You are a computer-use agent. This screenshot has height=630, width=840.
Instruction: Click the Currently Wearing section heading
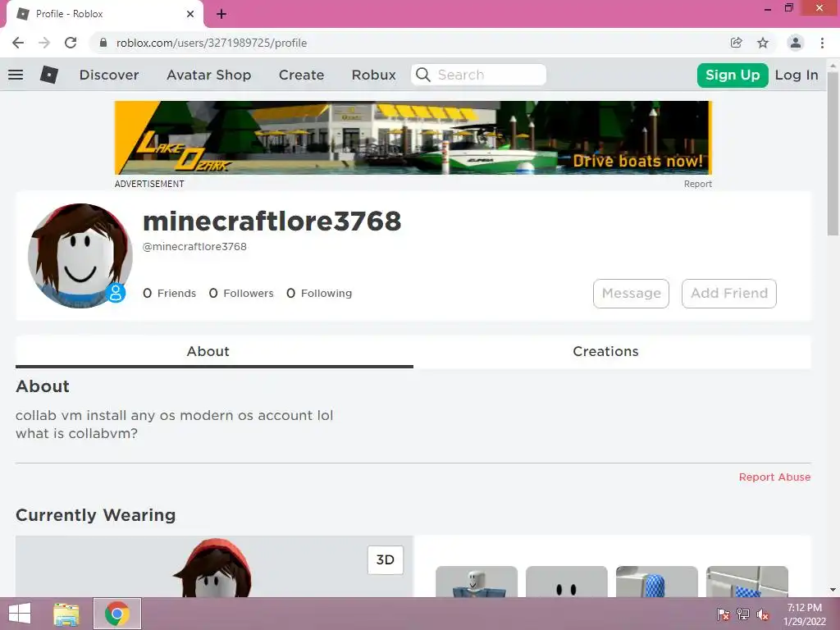96,515
